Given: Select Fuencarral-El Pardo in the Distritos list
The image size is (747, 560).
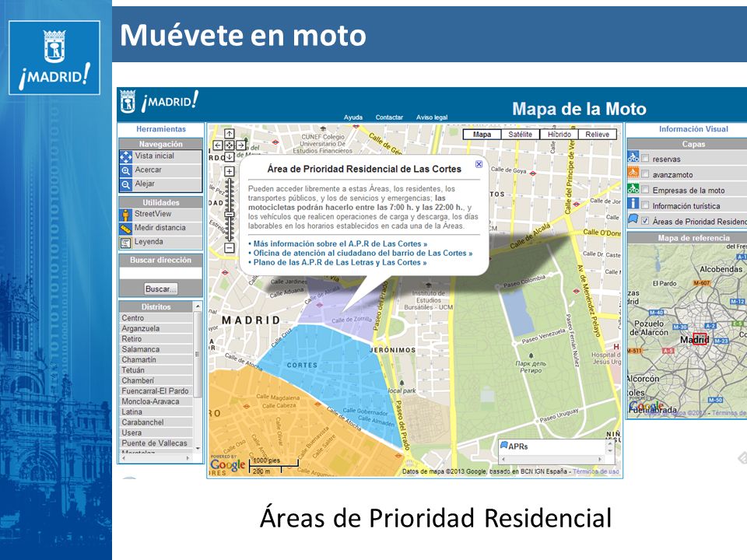Looking at the screenshot, I should tap(155, 391).
